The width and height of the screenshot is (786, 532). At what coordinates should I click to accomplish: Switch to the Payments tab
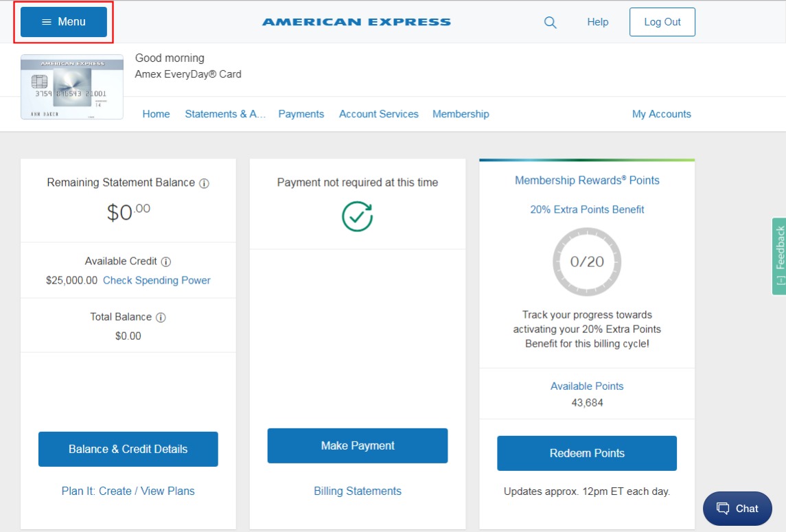[x=301, y=114]
